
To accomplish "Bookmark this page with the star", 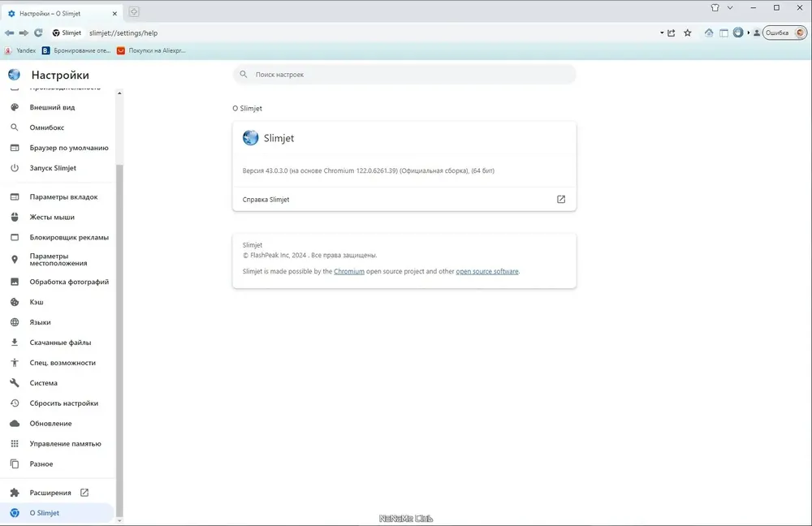I will (688, 32).
